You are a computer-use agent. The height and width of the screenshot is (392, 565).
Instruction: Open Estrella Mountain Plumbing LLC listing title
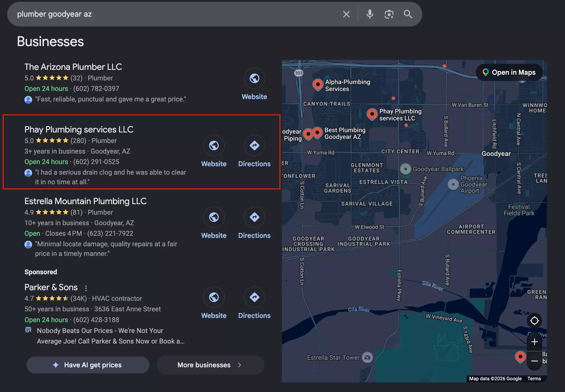pos(86,201)
